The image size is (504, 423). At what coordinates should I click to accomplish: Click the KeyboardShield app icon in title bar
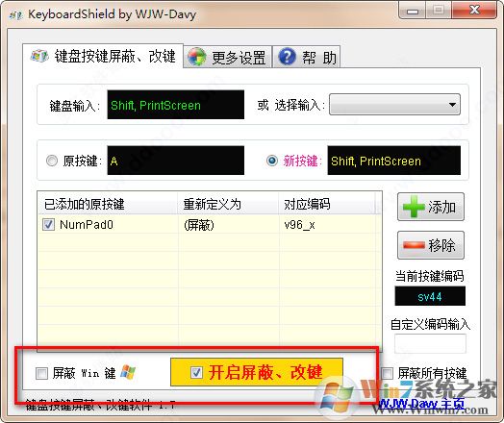pyautogui.click(x=15, y=15)
